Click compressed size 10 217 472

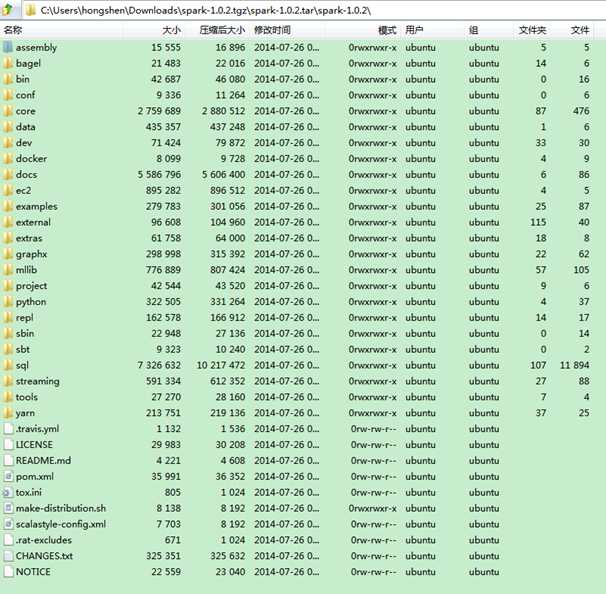tap(221, 365)
